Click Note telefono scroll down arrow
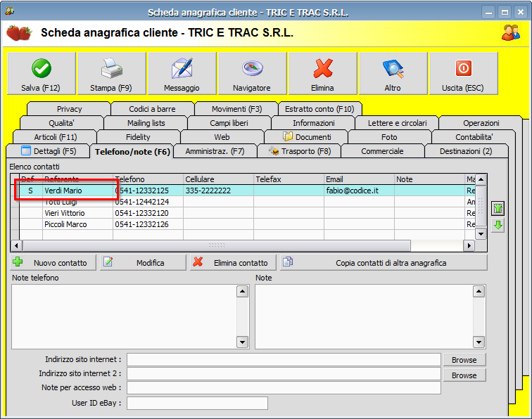532x419 pixels. pos(242,342)
